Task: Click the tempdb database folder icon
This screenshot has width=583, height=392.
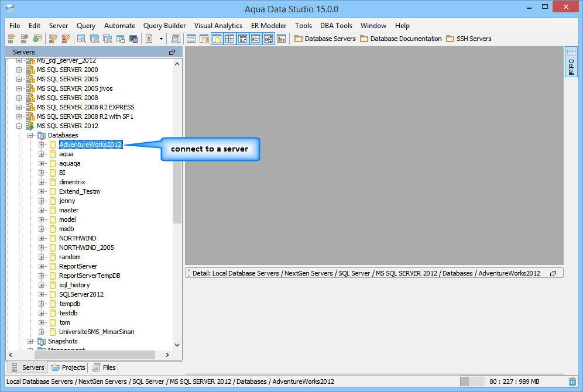Action: (53, 304)
